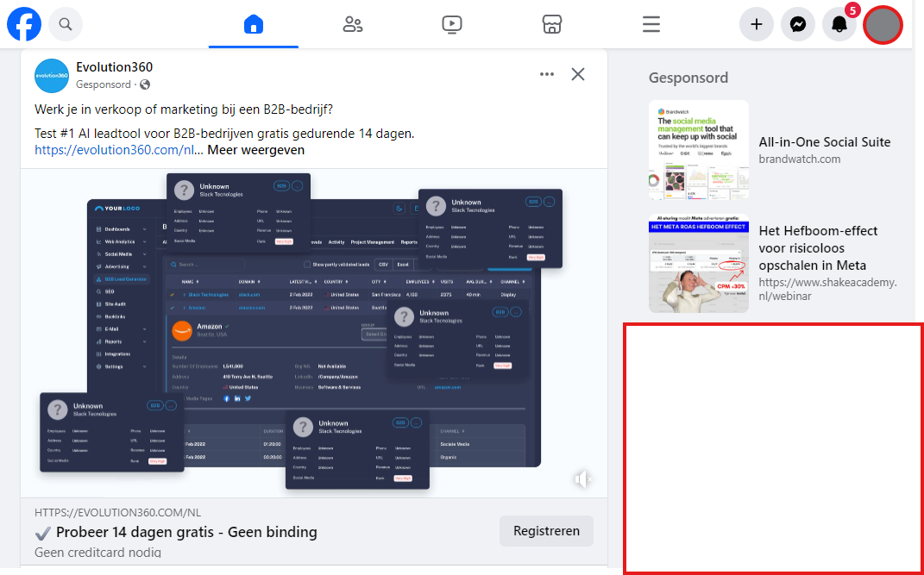
Task: Follow the evolution360.com/nl link in post text
Action: pyautogui.click(x=115, y=150)
